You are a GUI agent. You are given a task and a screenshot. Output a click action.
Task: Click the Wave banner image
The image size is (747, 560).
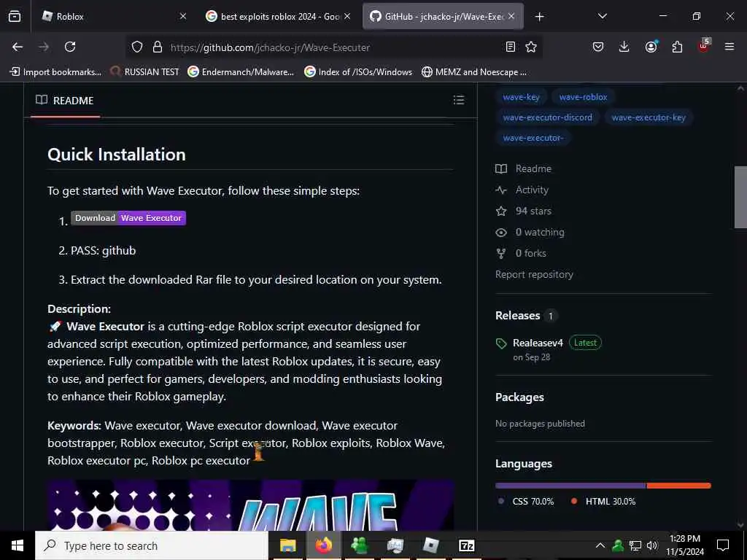click(251, 505)
